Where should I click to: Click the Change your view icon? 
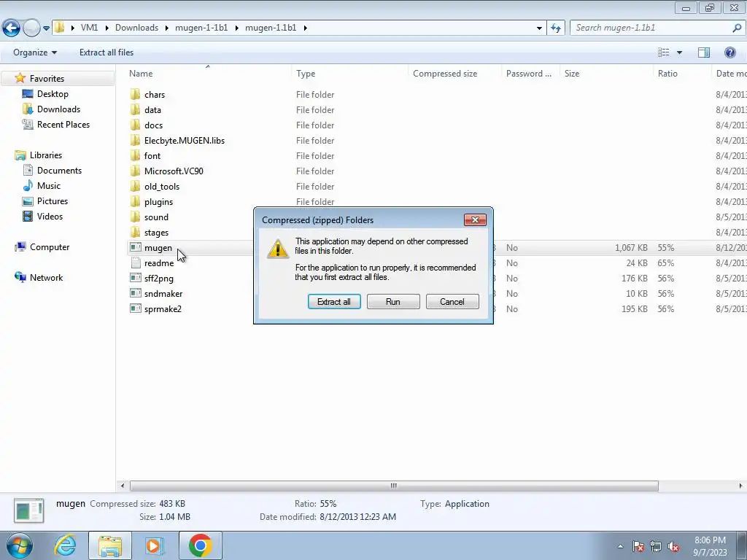click(x=663, y=52)
